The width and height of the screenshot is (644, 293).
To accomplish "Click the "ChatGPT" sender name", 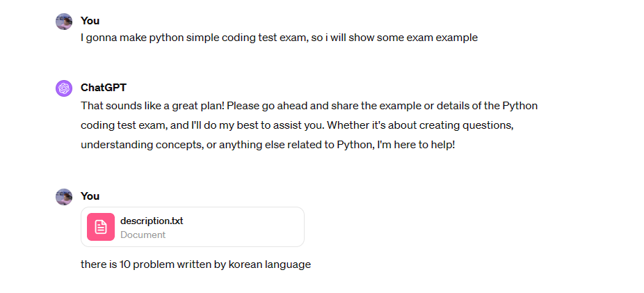I will (x=104, y=88).
